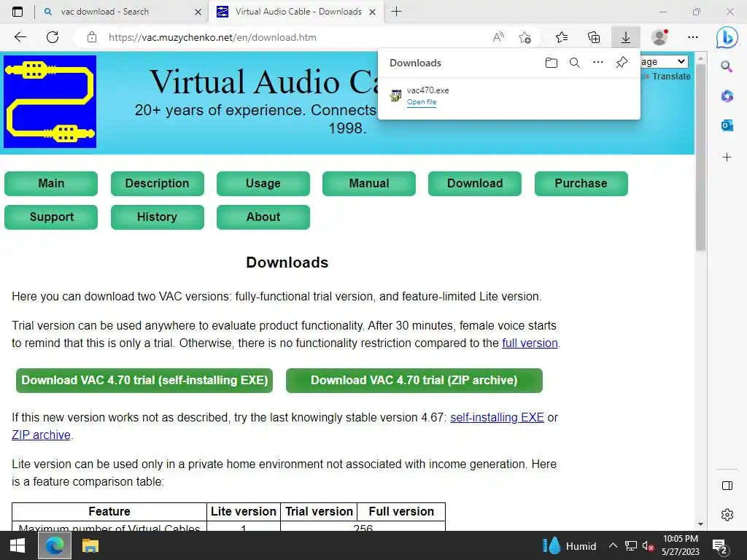The height and width of the screenshot is (560, 747).
Task: Close the Virtual Audio Cable - Downloads tab
Action: click(373, 12)
